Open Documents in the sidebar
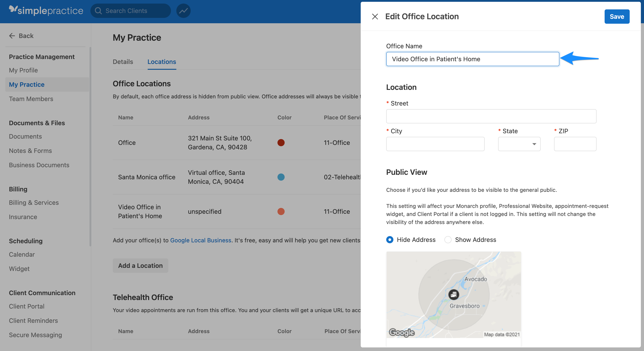This screenshot has width=644, height=351. [25, 136]
